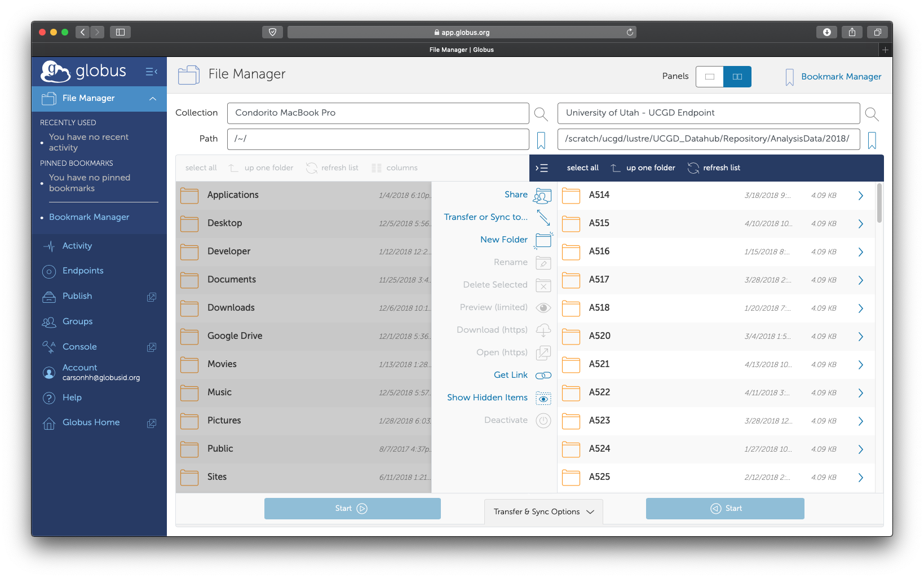
Task: Click the Safari share icon
Action: click(852, 32)
